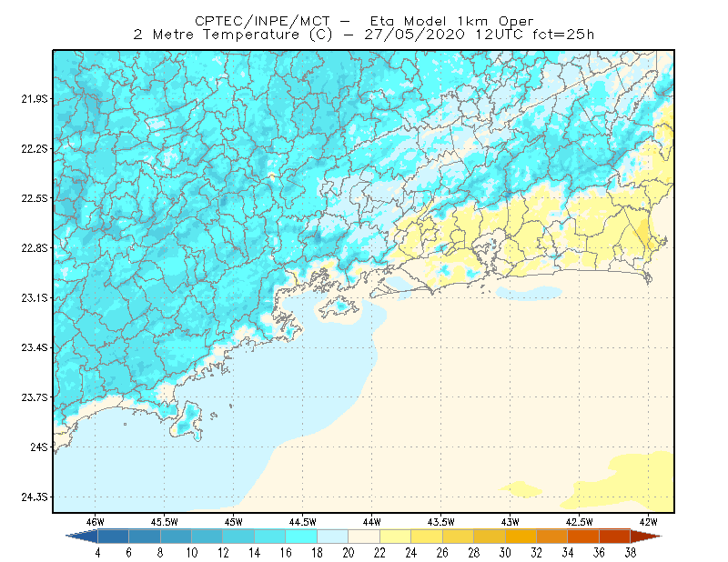Click the colorbar value '24'
This screenshot has width=728, height=562.
411,553
